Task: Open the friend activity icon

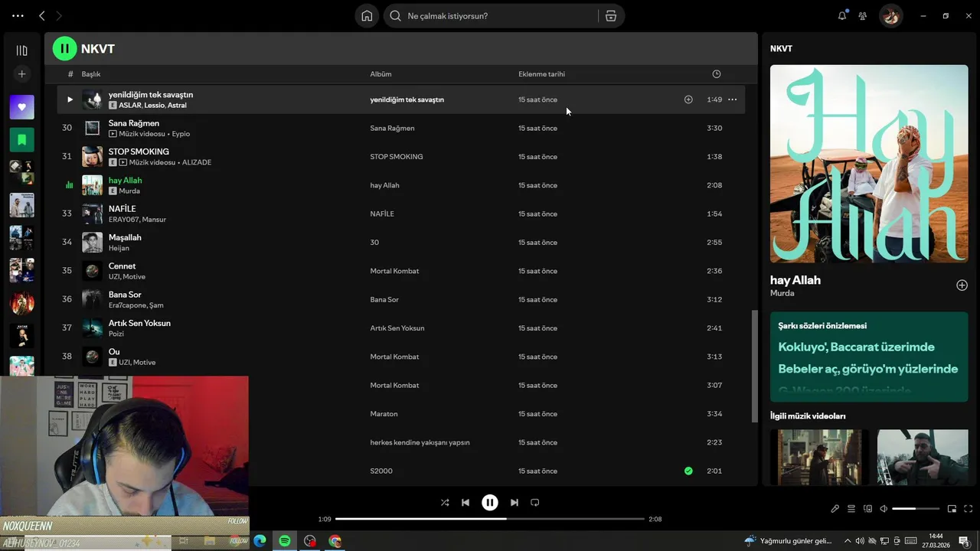Action: 863,15
